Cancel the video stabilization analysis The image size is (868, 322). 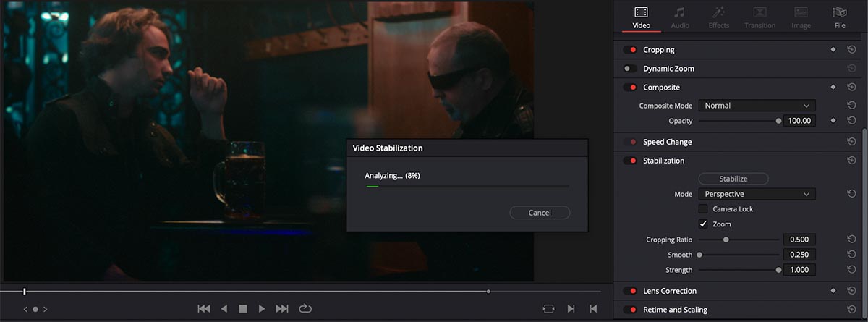pyautogui.click(x=540, y=213)
